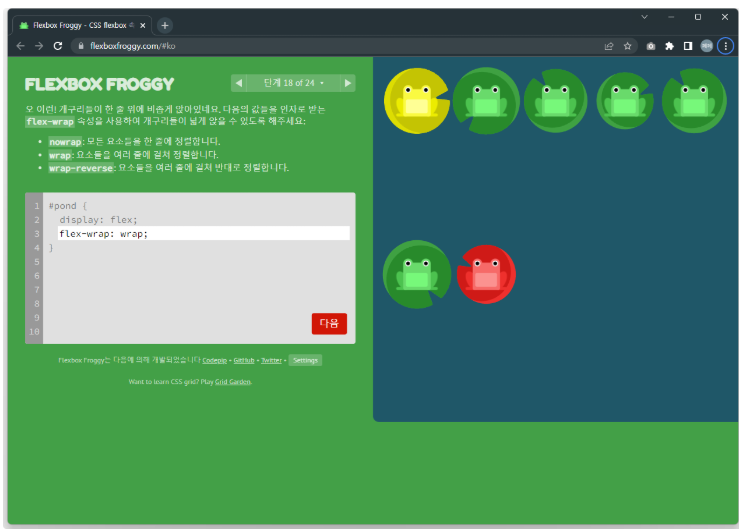
Task: Click the nowrap code term
Action: [x=65, y=142]
